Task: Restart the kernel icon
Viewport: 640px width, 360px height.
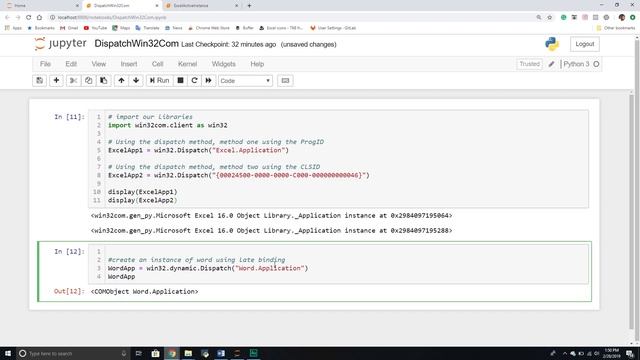Action: pos(194,80)
